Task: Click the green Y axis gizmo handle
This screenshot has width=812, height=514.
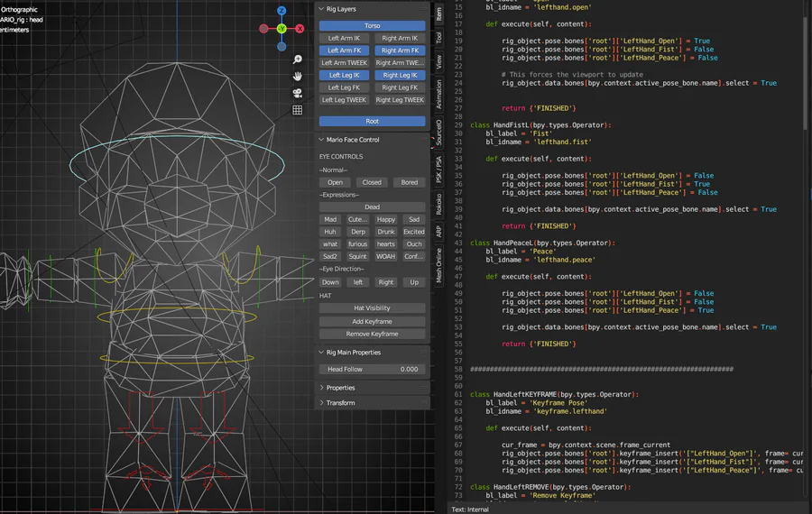Action: tap(281, 29)
